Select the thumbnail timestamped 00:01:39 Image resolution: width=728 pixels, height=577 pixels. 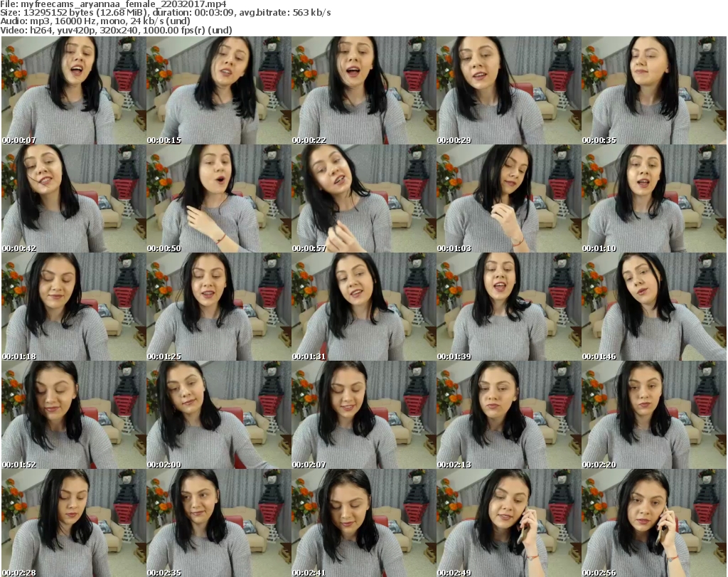pyautogui.click(x=509, y=307)
